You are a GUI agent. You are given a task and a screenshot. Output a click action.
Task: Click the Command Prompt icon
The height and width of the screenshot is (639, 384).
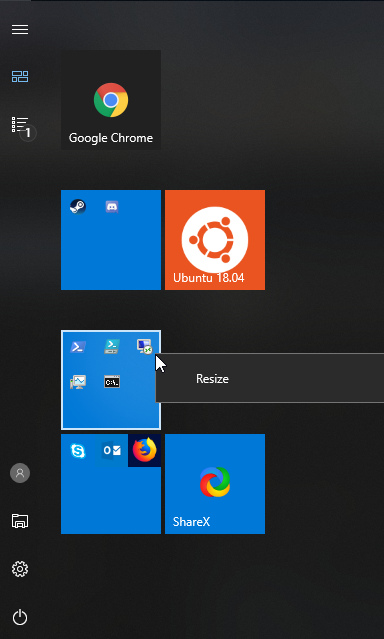coord(112,382)
